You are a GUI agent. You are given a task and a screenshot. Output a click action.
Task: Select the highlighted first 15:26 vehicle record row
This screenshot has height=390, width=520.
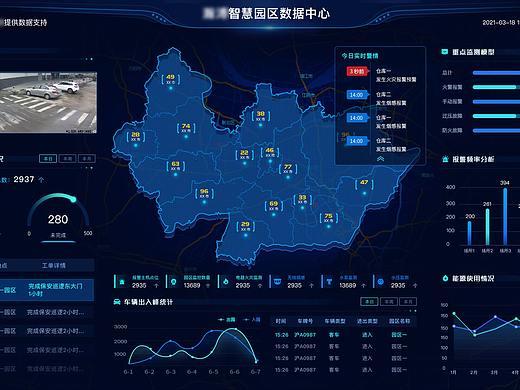[343, 335]
